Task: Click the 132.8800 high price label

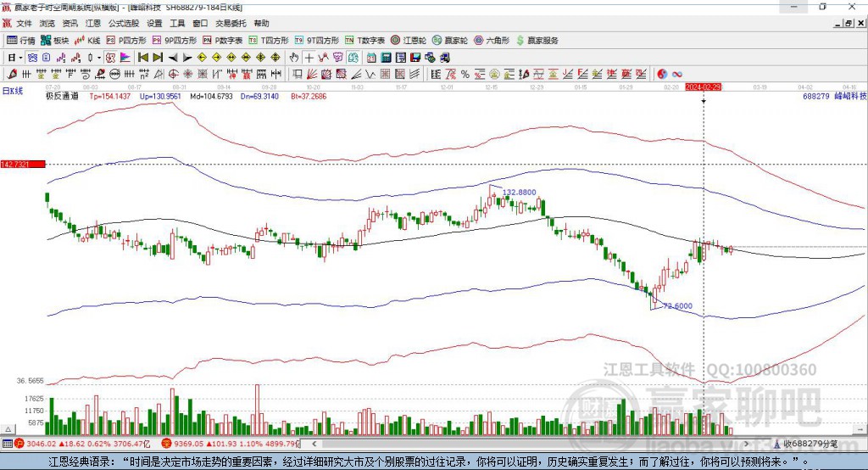Action: 520,193
